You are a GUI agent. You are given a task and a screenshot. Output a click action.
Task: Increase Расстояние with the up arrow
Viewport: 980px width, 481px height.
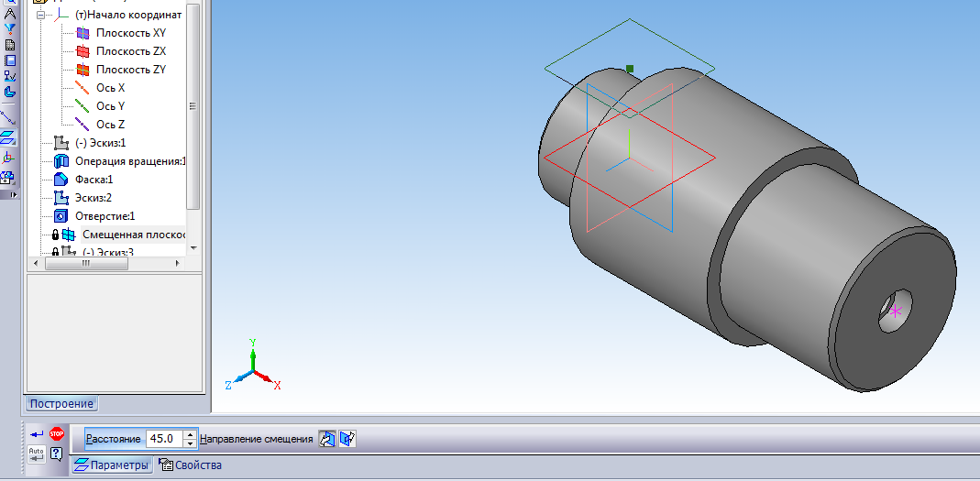[x=190, y=434]
